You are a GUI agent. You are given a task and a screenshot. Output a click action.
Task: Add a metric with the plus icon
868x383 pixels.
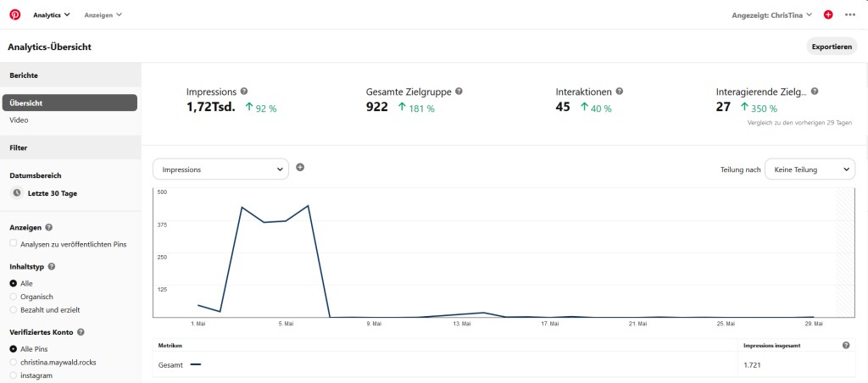pyautogui.click(x=300, y=167)
